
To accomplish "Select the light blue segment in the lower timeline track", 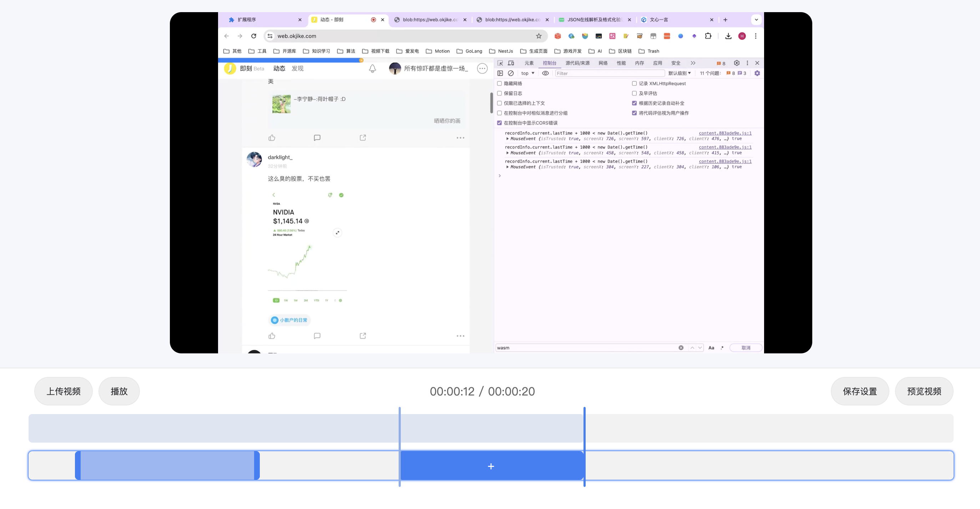I will (167, 465).
